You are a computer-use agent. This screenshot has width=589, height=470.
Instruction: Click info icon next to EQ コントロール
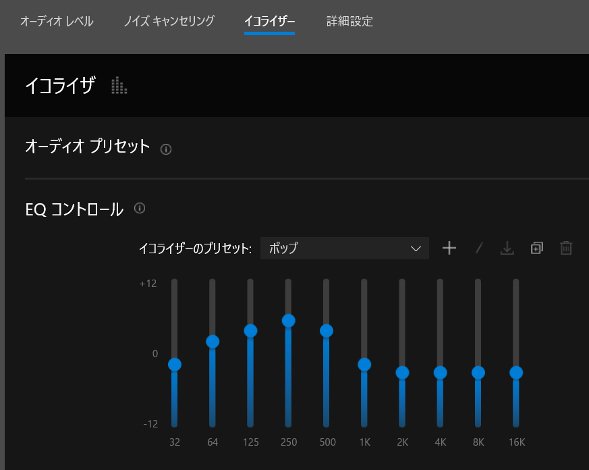pos(139,208)
